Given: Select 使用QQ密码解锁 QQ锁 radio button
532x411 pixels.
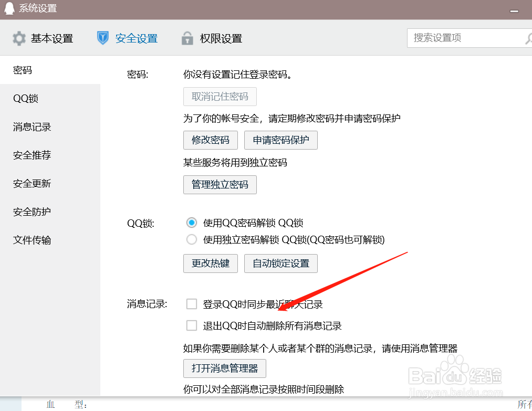Looking at the screenshot, I should (192, 223).
